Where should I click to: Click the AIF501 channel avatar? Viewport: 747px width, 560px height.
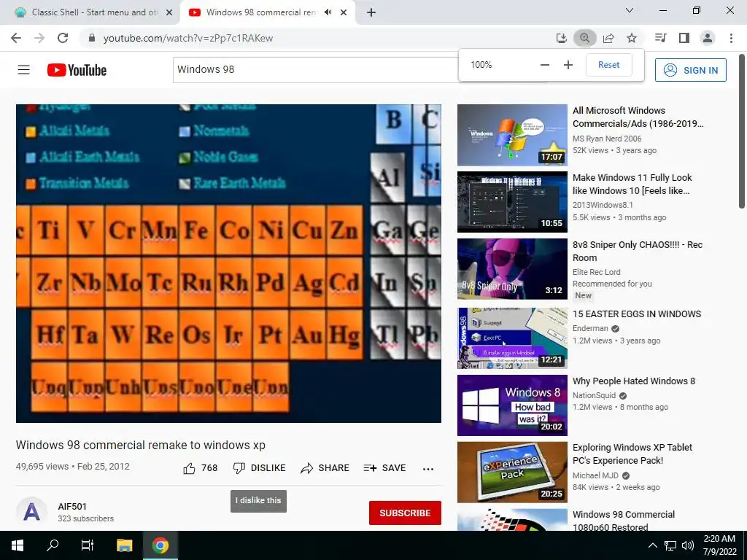[x=31, y=512]
